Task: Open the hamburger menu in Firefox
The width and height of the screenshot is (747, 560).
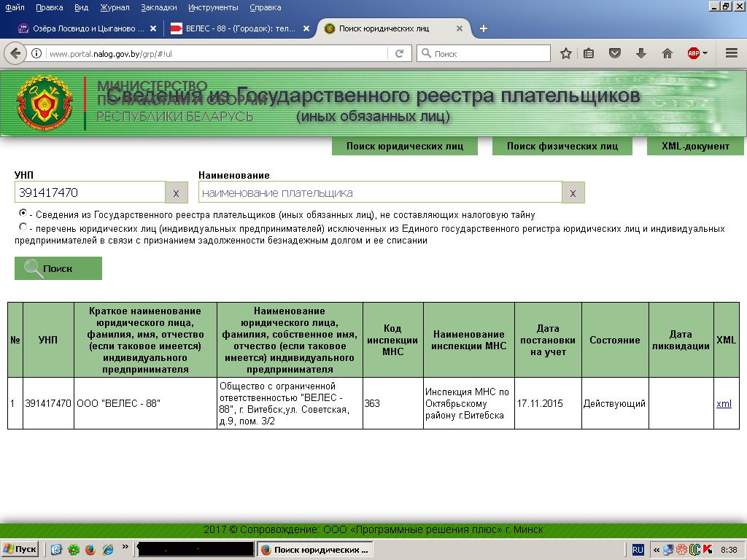Action: pyautogui.click(x=732, y=53)
